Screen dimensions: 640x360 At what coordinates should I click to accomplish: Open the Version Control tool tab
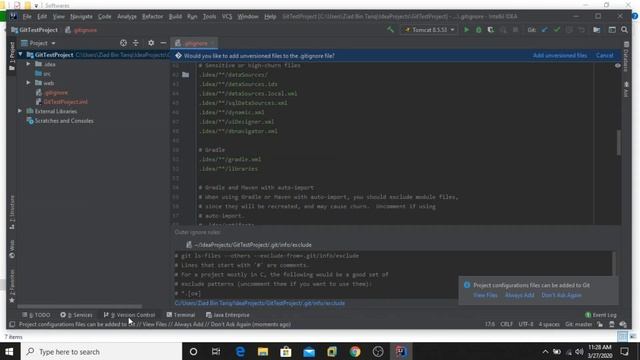pos(129,315)
